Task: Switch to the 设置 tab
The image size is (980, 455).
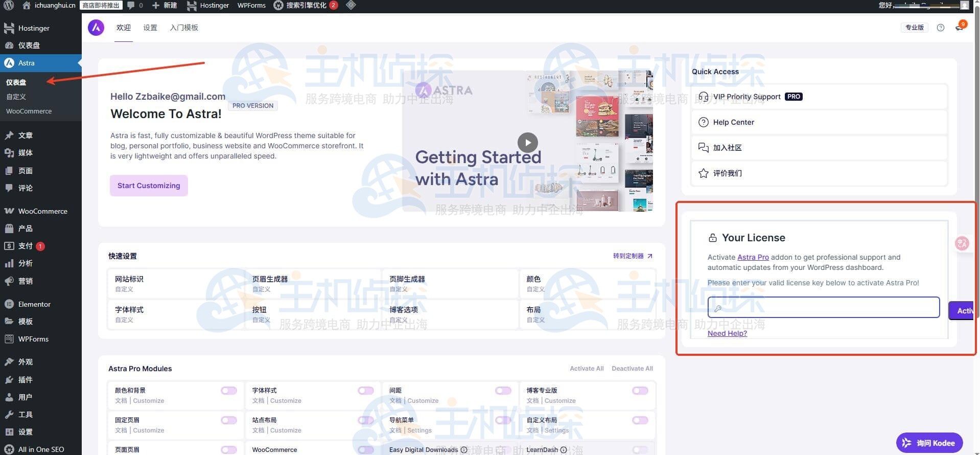Action: click(150, 28)
